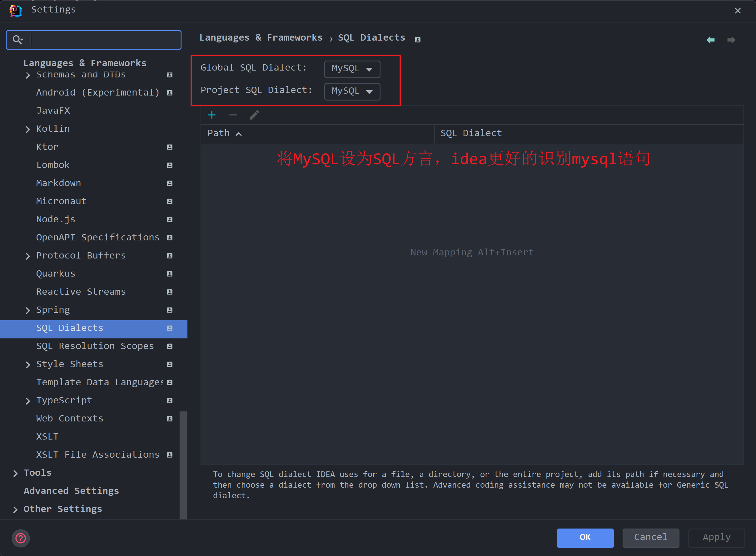The width and height of the screenshot is (756, 556).
Task: Select SQL Resolution Scopes in sidebar
Action: [x=95, y=346]
